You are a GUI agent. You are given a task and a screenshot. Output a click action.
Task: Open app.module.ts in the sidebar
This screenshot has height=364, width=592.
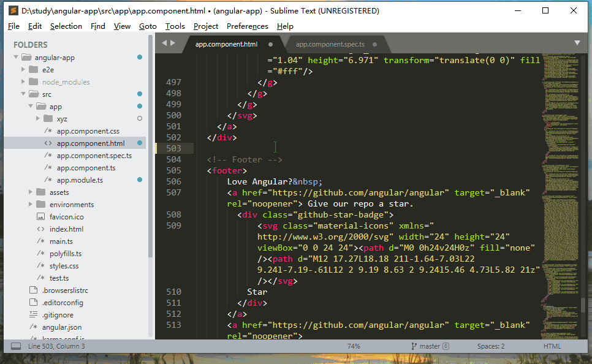(x=80, y=180)
